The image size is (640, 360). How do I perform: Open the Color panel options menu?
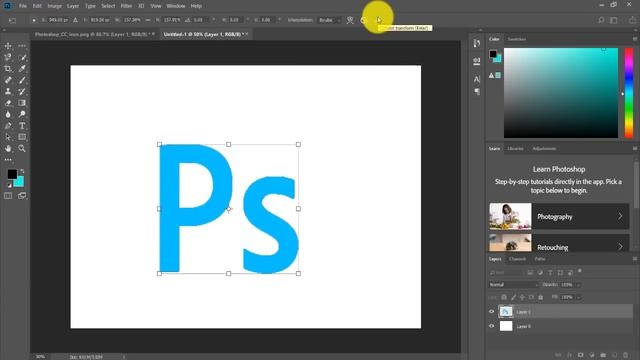click(x=635, y=39)
